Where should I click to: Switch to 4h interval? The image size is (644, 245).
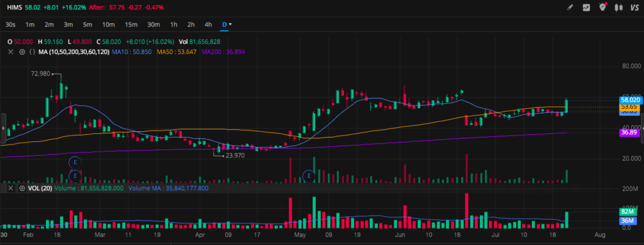click(208, 24)
